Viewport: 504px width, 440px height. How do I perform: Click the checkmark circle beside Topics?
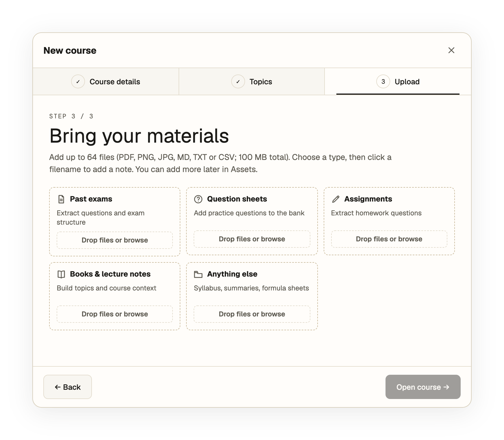(238, 82)
